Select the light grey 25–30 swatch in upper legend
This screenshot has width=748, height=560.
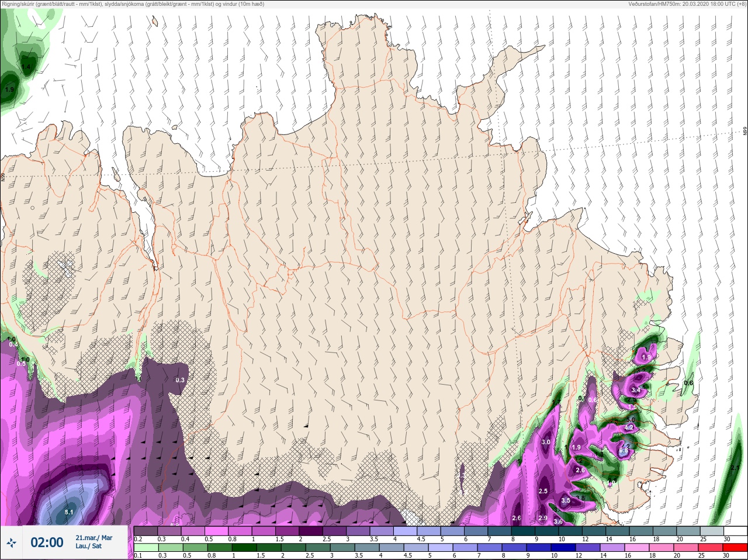(x=714, y=531)
